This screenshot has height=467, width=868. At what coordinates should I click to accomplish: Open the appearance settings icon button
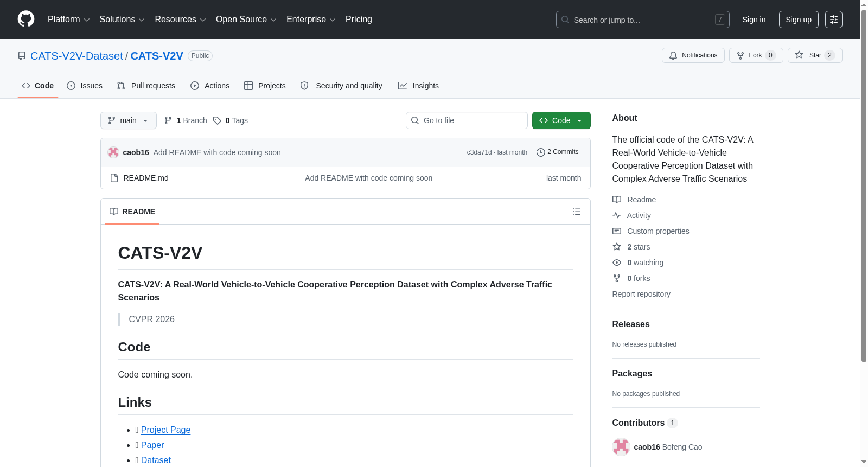click(x=834, y=20)
